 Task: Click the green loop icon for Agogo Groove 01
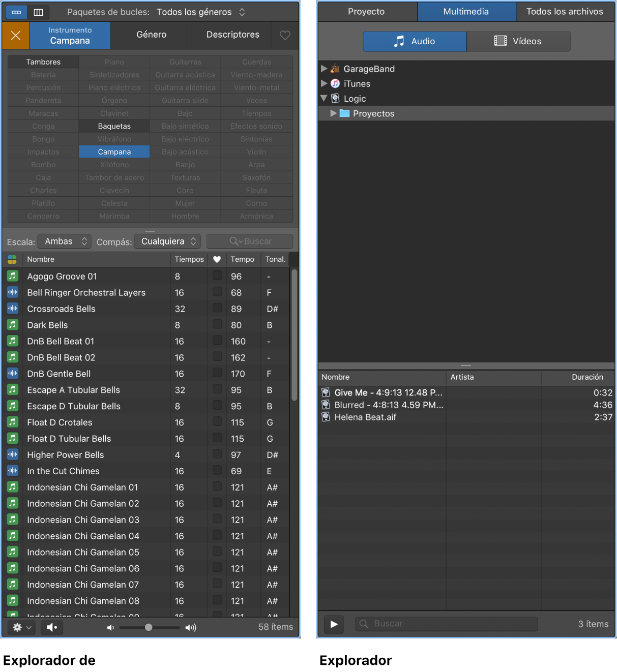pyautogui.click(x=13, y=276)
